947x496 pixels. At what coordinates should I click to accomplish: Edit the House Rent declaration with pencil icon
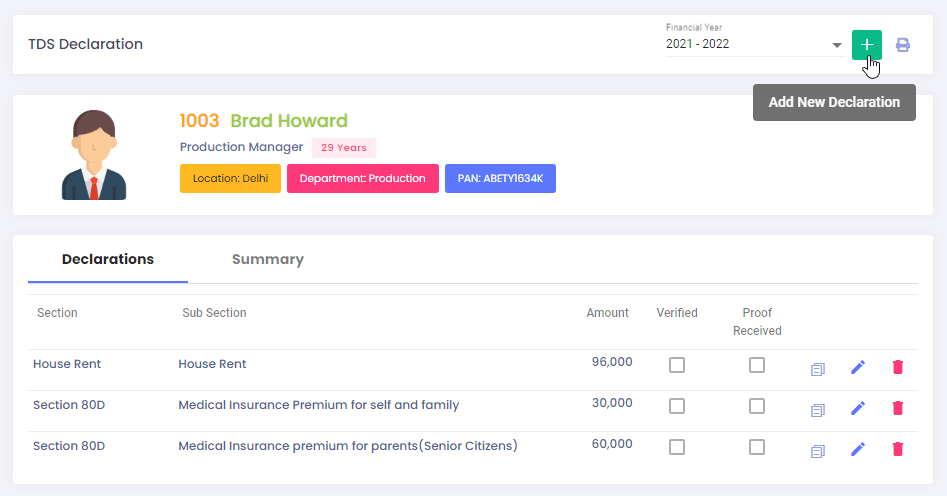858,367
